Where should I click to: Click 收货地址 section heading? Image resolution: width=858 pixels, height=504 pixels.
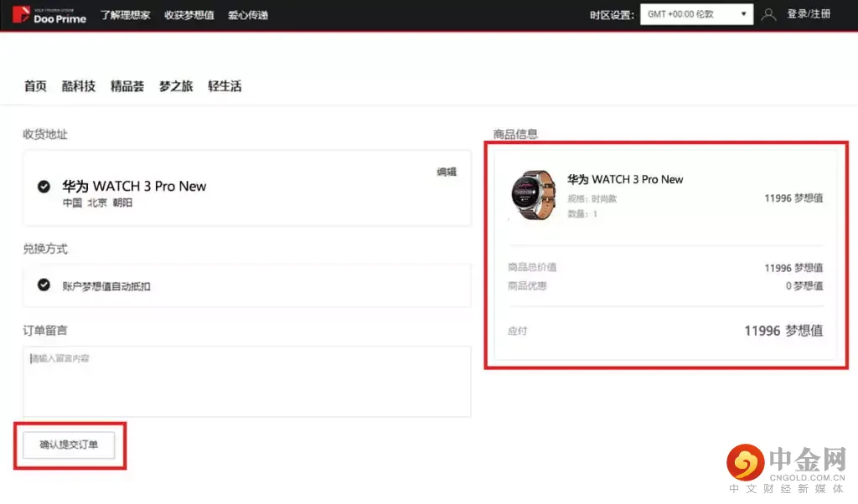coord(45,135)
